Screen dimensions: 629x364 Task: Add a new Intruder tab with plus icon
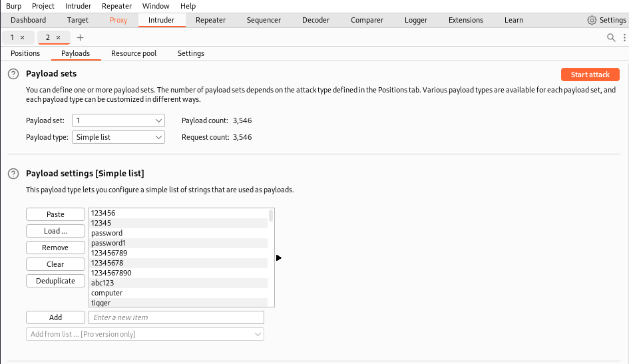81,38
